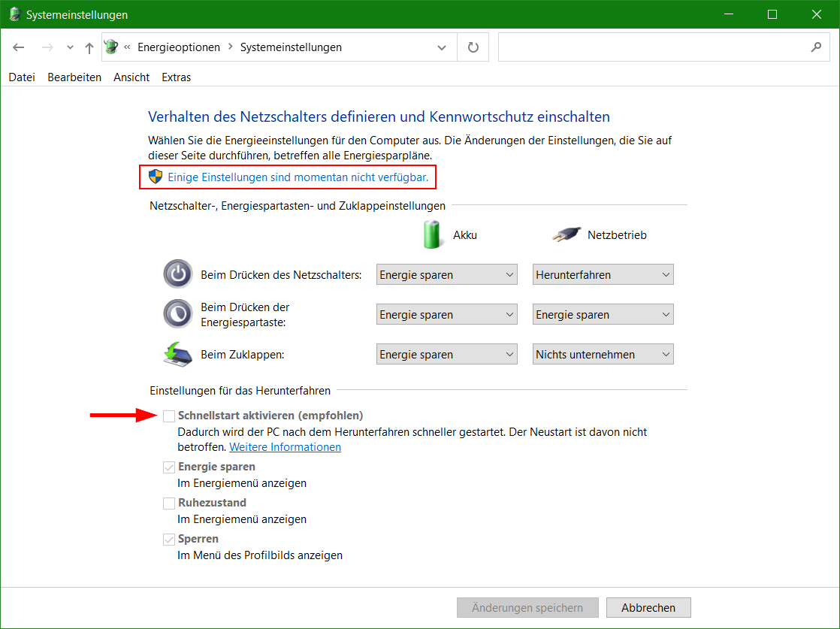Open Energiespartaste dropdown under Netzbetrieb
The width and height of the screenshot is (840, 629).
pos(603,315)
